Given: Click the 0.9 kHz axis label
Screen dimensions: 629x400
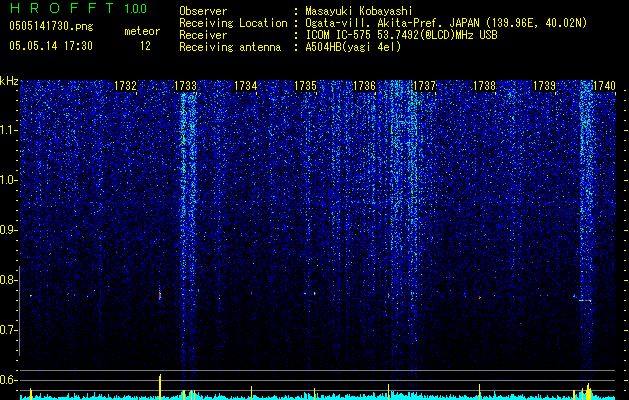Looking at the screenshot, I should (8, 230).
